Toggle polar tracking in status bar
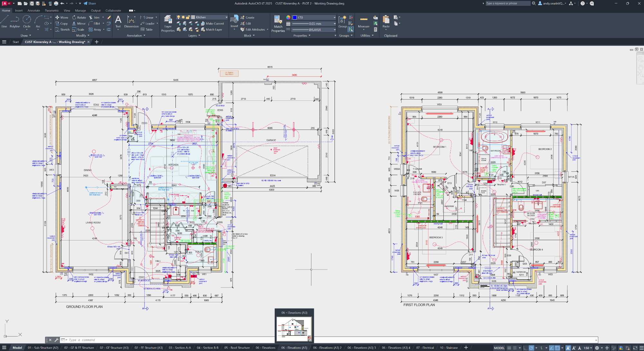The image size is (644, 351). point(531,348)
